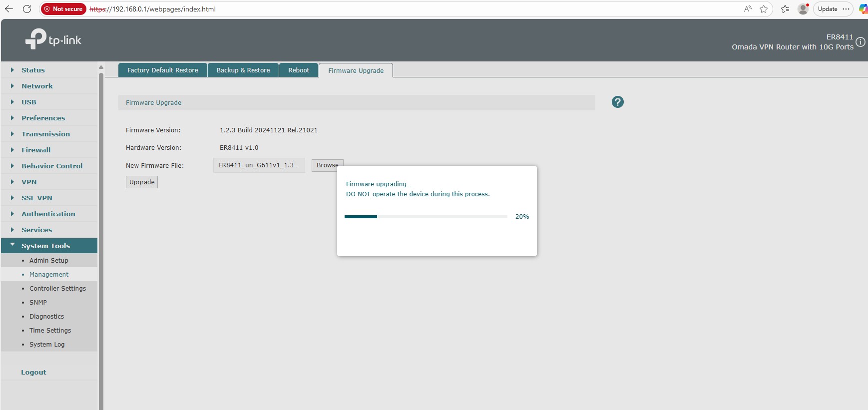
Task: Open the Read aloud icon in address bar
Action: click(x=748, y=9)
